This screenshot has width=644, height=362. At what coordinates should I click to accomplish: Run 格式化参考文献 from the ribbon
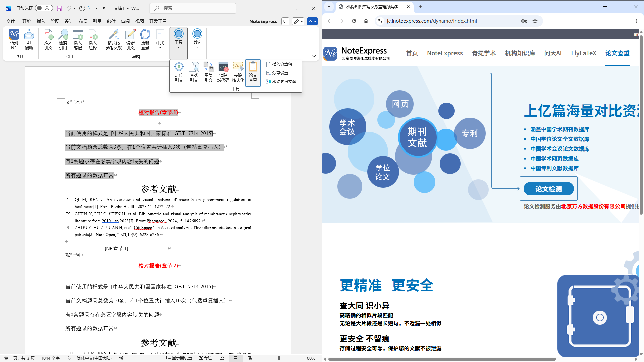coord(114,40)
